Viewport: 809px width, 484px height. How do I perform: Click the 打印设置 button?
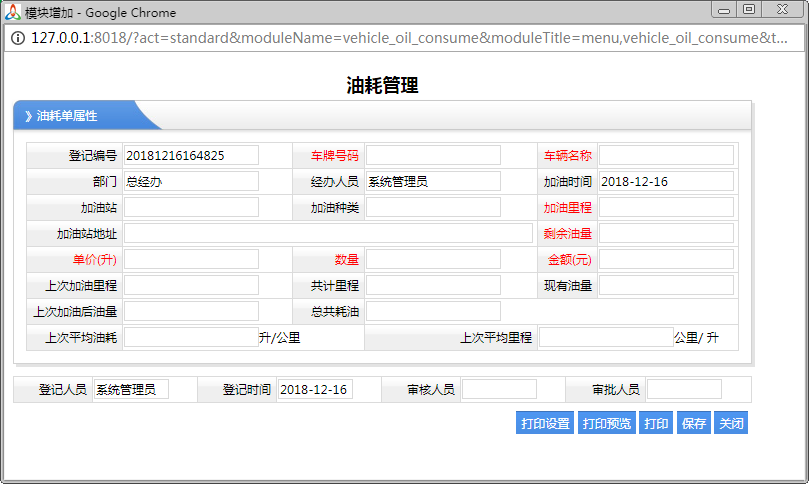[545, 423]
